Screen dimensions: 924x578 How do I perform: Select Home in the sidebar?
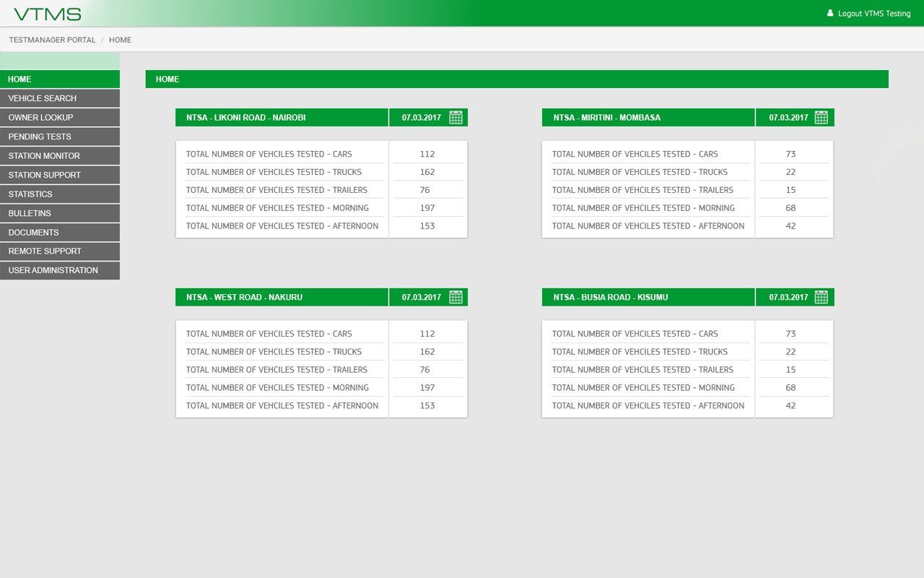click(x=60, y=79)
